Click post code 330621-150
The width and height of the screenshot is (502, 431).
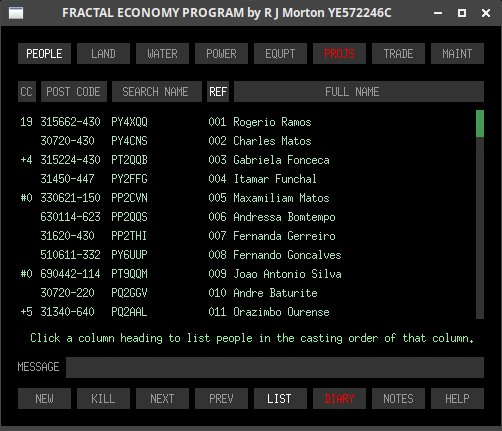point(70,198)
